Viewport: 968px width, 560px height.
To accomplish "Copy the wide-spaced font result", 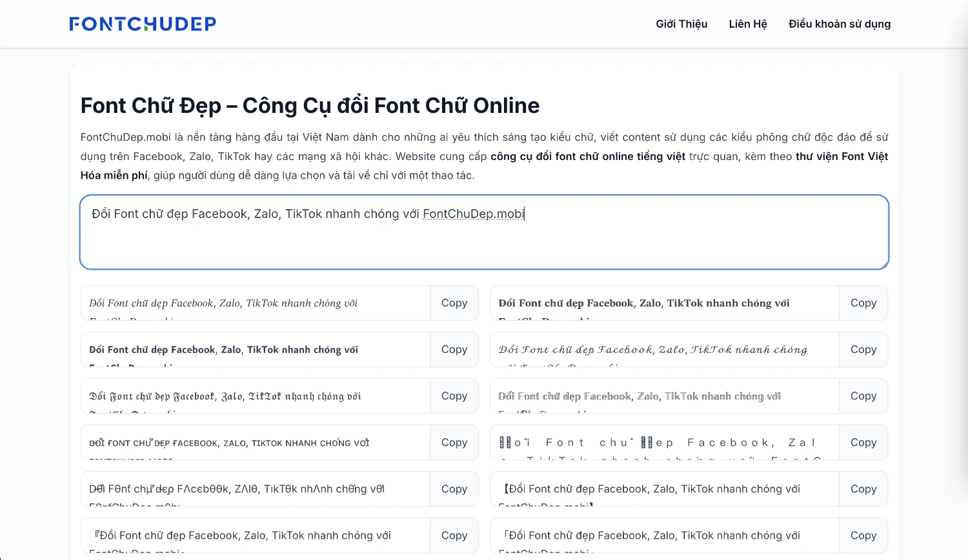I will 863,443.
